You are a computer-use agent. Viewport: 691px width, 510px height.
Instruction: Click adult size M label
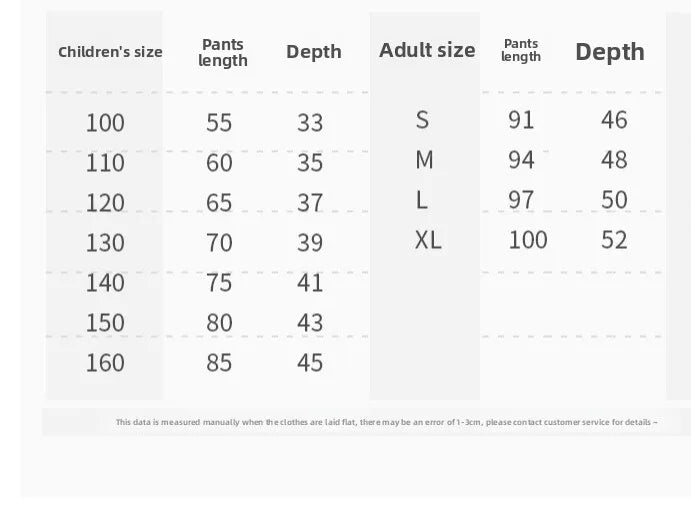(x=424, y=160)
